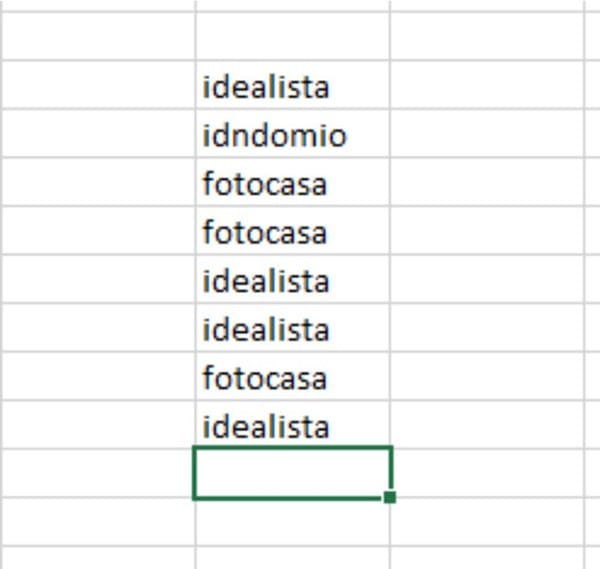Screen dimensions: 600x569
Task: Click the empty cell left of the topmost idealista
Action: coord(97,87)
